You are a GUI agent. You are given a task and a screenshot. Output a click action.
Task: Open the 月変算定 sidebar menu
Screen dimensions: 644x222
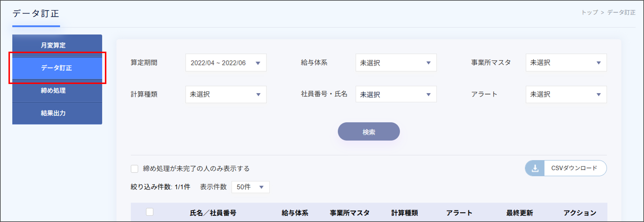click(57, 46)
